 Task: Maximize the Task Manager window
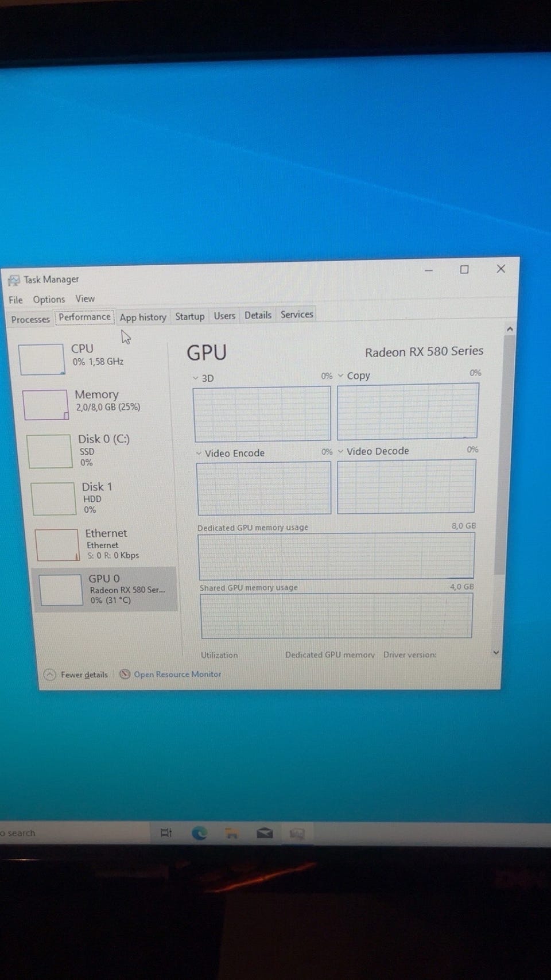pos(464,269)
